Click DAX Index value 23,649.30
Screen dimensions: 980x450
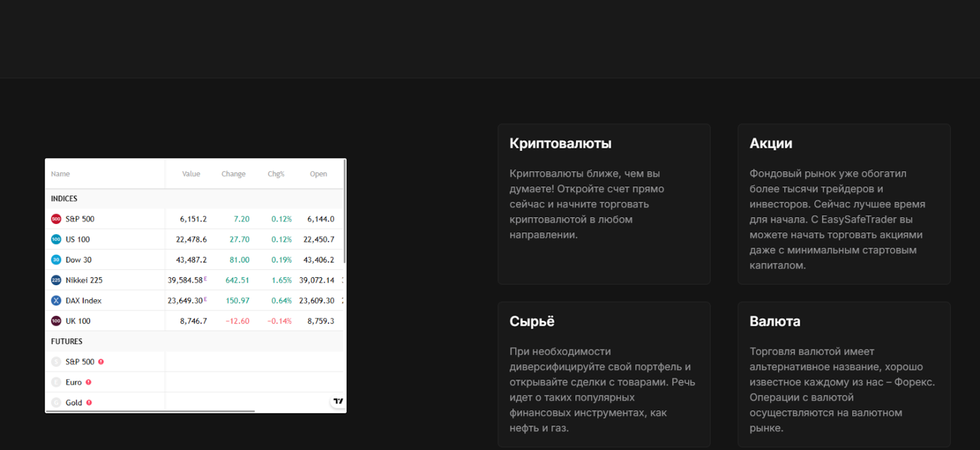tap(186, 300)
